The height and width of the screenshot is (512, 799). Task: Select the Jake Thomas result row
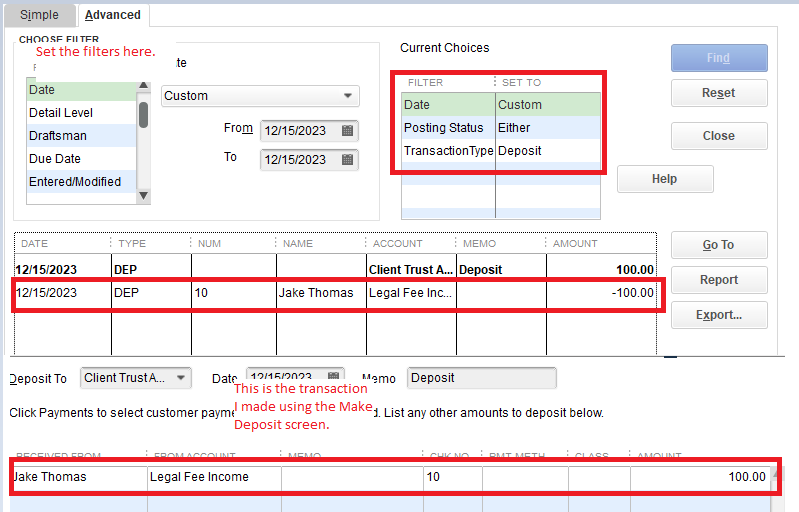click(335, 293)
